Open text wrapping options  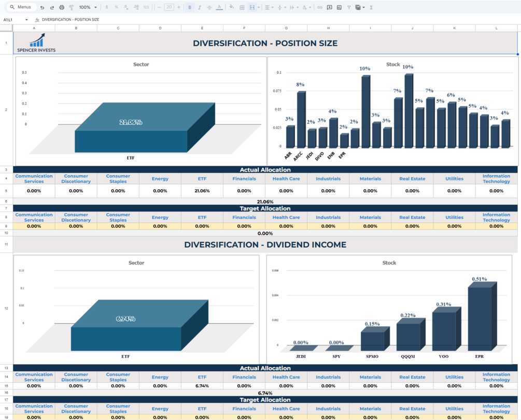294,7
